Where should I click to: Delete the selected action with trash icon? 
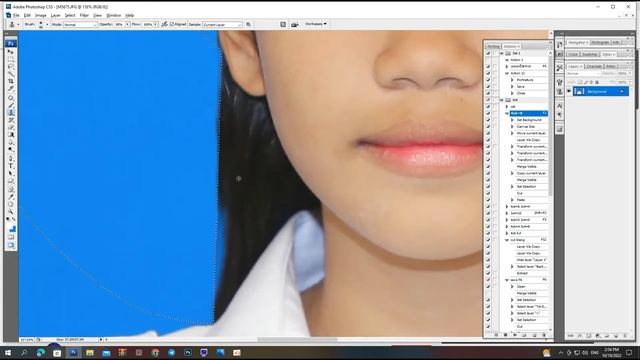tap(544, 335)
